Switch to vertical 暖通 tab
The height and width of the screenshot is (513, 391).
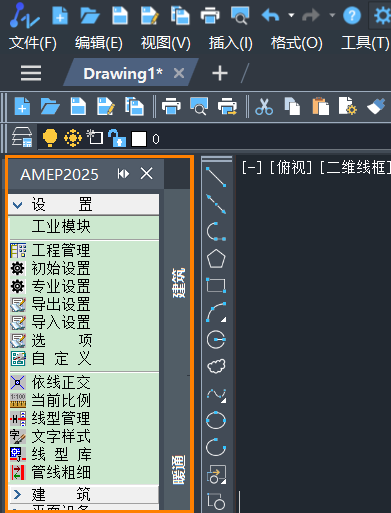pos(179,470)
